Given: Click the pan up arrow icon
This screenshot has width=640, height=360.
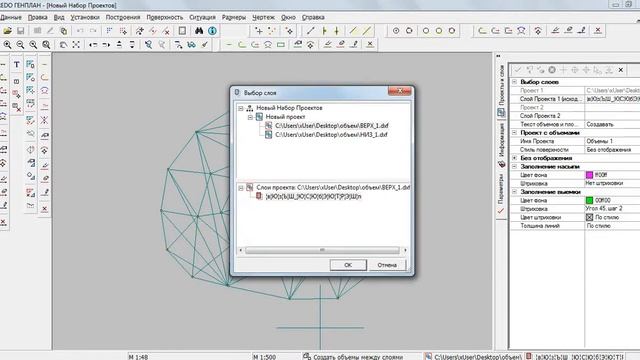Looking at the screenshot, I should 119,44.
